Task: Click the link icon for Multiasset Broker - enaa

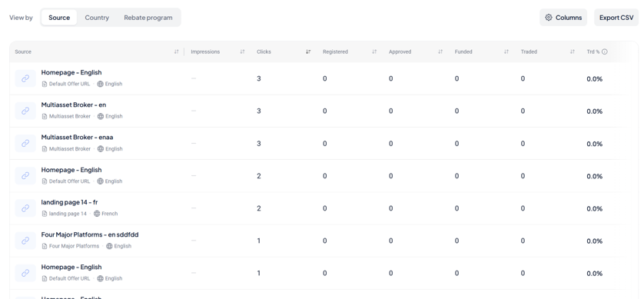Action: click(25, 143)
